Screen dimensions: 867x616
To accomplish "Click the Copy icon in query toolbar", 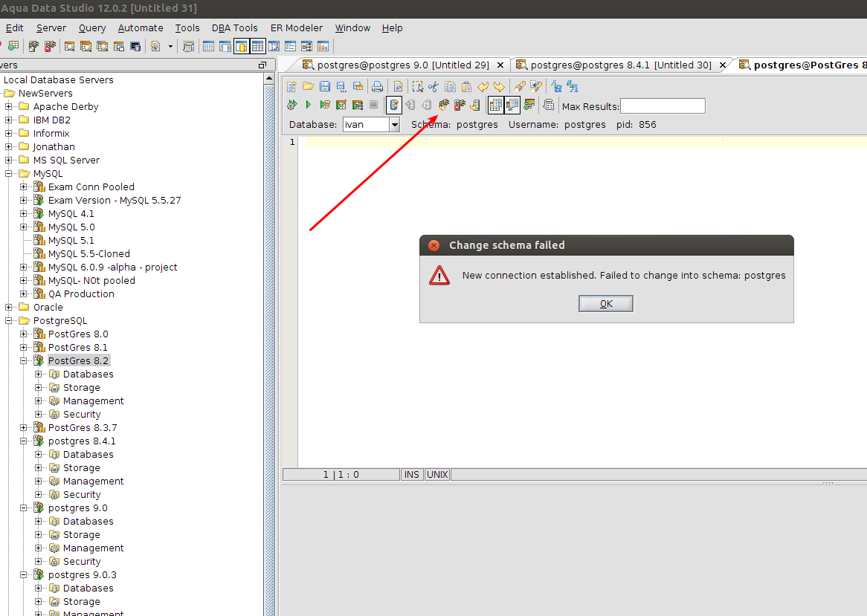I will click(450, 86).
